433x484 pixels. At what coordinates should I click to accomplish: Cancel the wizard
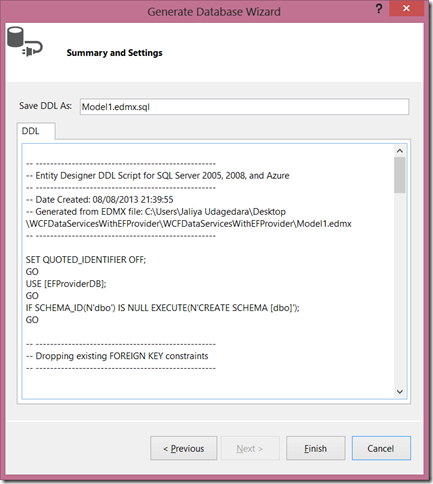(381, 448)
